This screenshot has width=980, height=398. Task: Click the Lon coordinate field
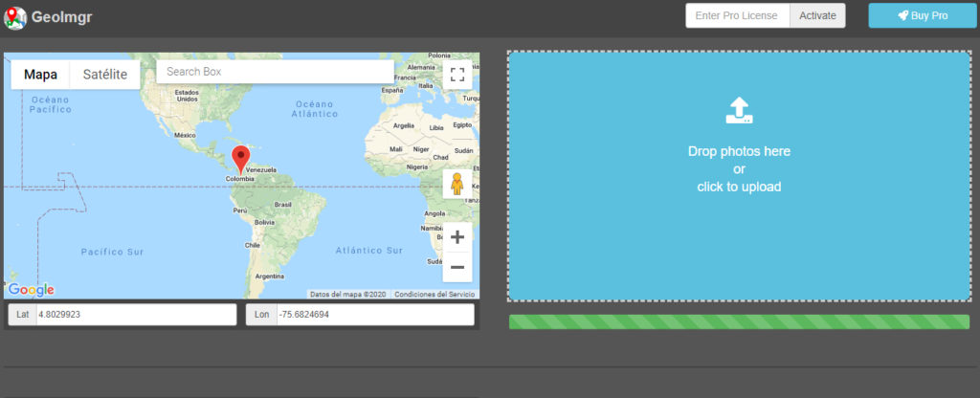(x=375, y=315)
